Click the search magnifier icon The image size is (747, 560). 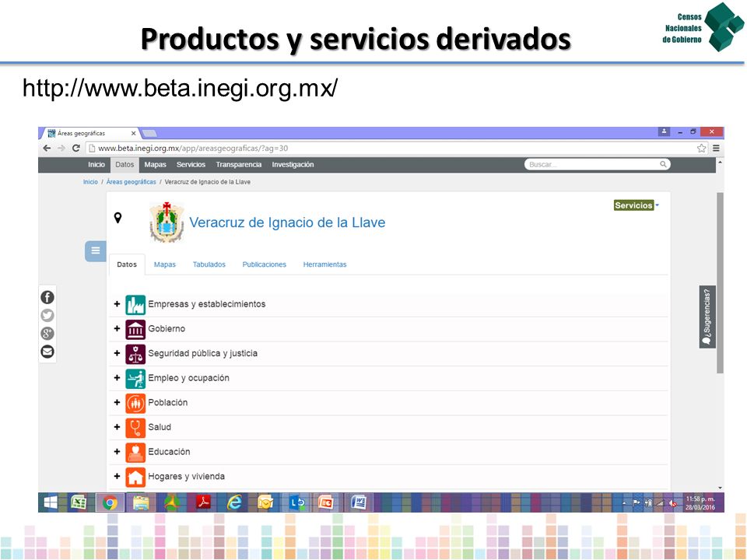pyautogui.click(x=663, y=164)
